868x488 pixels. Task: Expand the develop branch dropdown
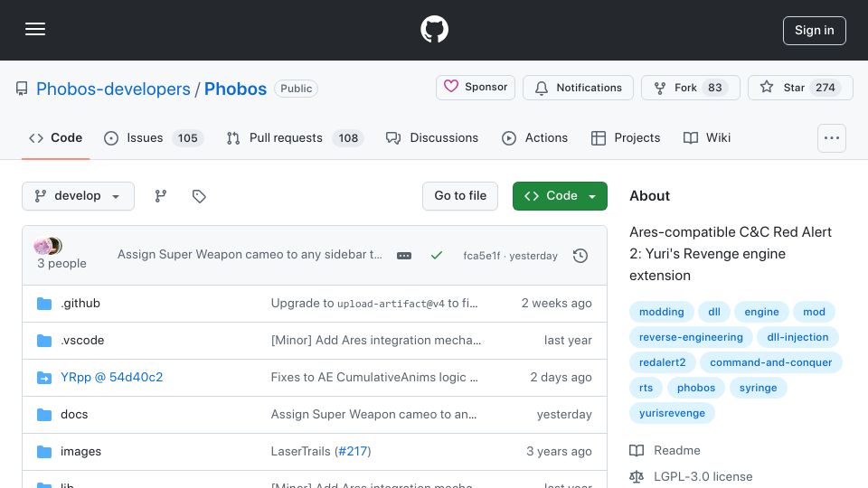click(x=78, y=196)
